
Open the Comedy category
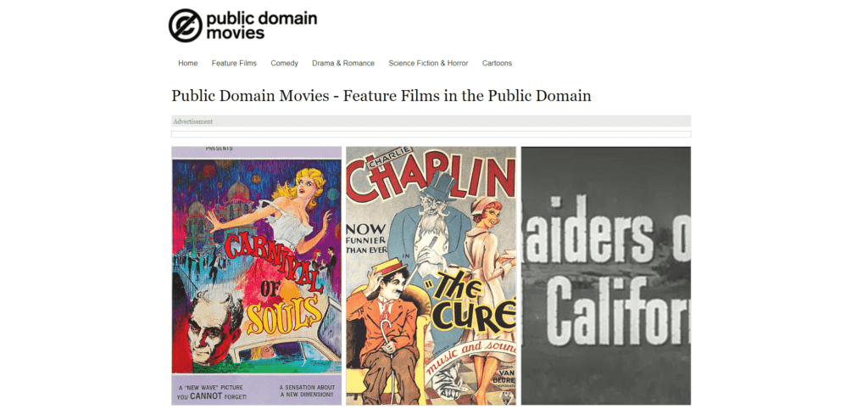pos(285,63)
